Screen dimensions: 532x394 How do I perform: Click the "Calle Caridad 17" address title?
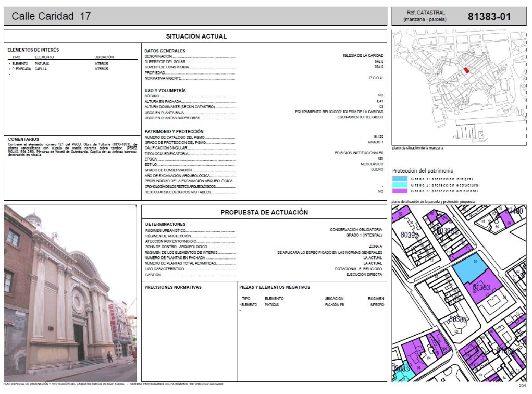click(x=51, y=16)
